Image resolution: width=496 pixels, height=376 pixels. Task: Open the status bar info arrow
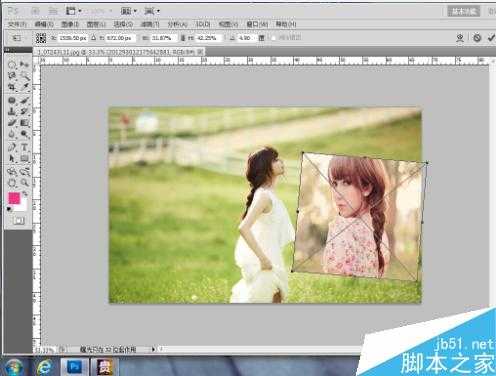153,349
